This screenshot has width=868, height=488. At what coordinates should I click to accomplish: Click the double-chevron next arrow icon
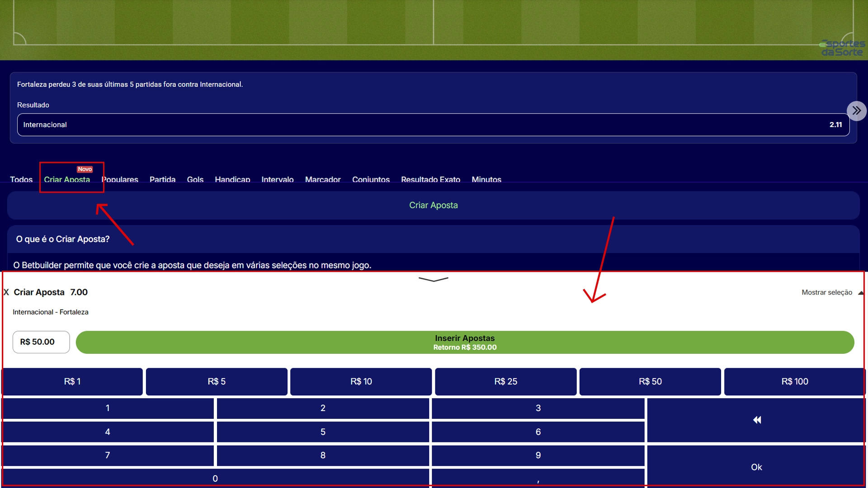856,111
